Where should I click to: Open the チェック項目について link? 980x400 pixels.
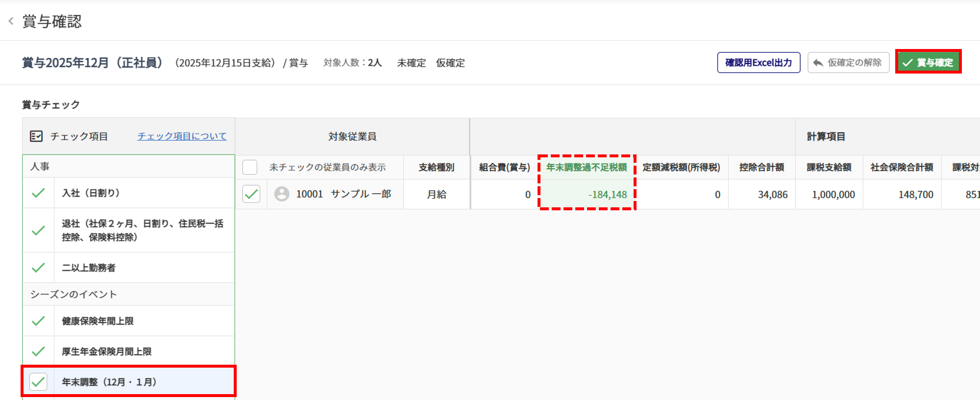tap(182, 136)
